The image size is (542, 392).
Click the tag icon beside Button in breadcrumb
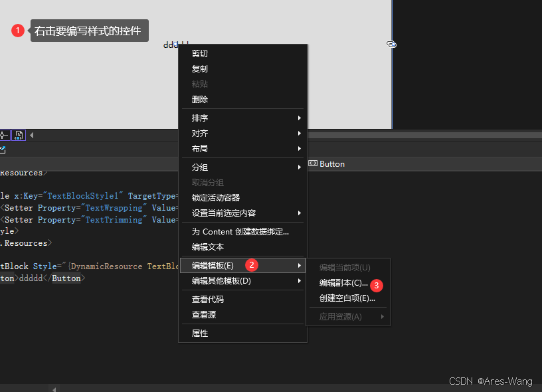pyautogui.click(x=312, y=163)
